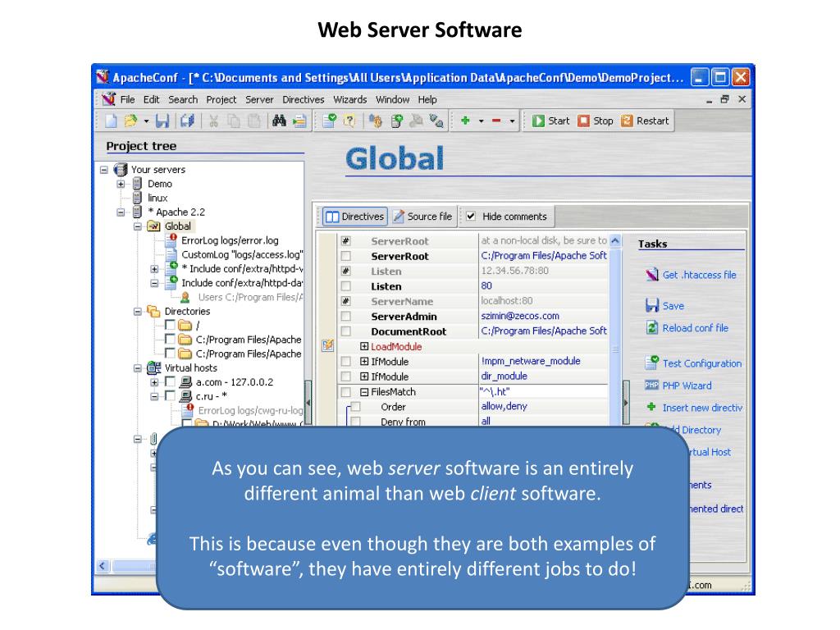
Task: Click the project tree left scroll arrow
Action: point(103,566)
